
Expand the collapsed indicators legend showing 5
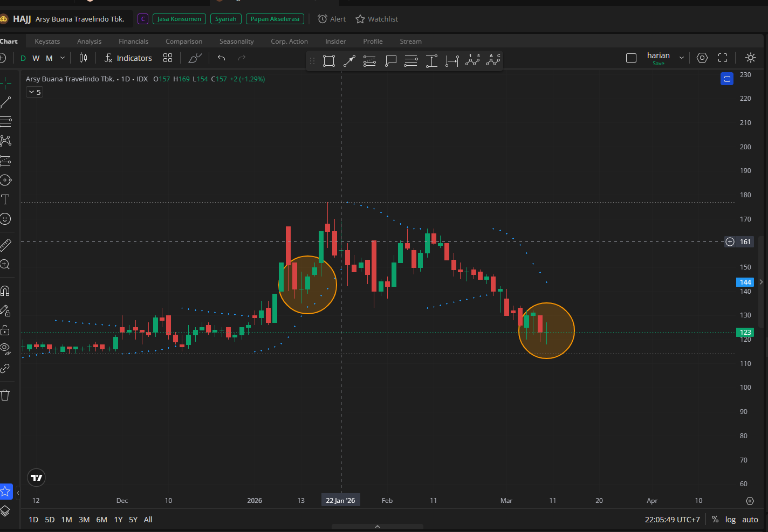(35, 92)
